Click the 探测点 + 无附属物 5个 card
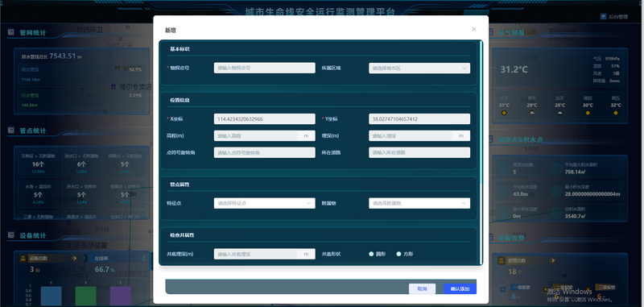This screenshot has height=307, width=644. click(x=125, y=163)
